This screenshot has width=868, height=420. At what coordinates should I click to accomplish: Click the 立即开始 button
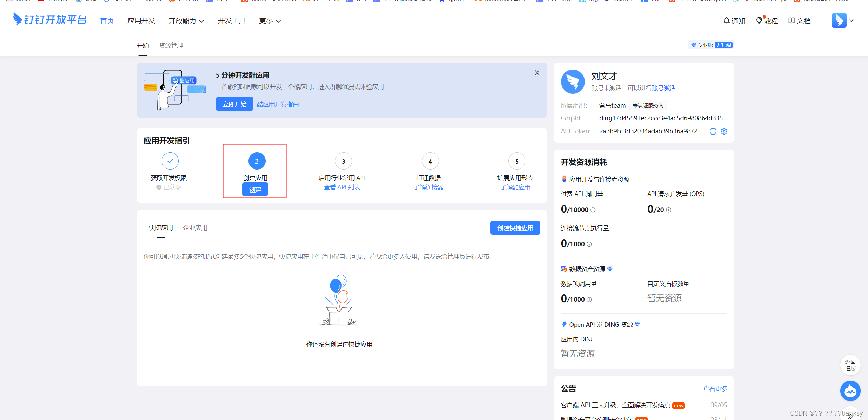tap(234, 104)
